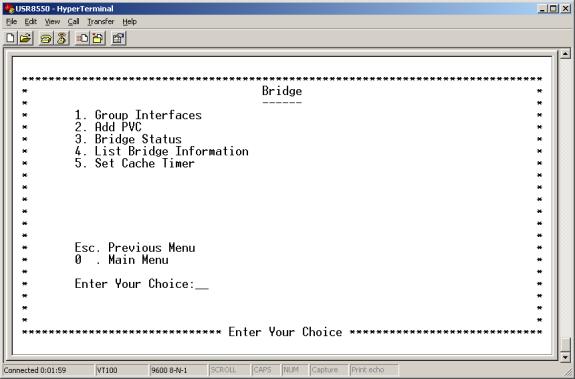Click the 'Bridge' heading text

282,91
